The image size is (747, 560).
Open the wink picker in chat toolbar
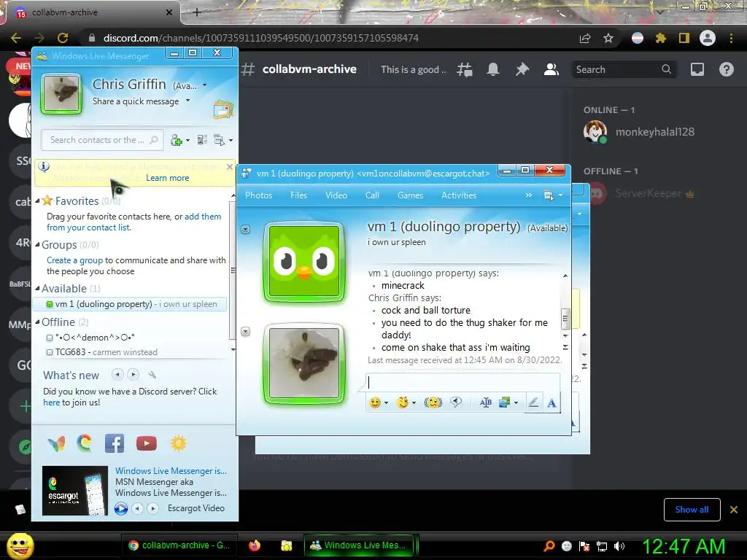(x=403, y=402)
